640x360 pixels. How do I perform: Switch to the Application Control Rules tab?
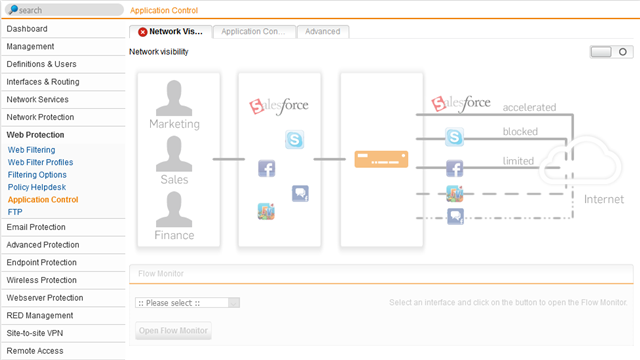click(x=254, y=32)
